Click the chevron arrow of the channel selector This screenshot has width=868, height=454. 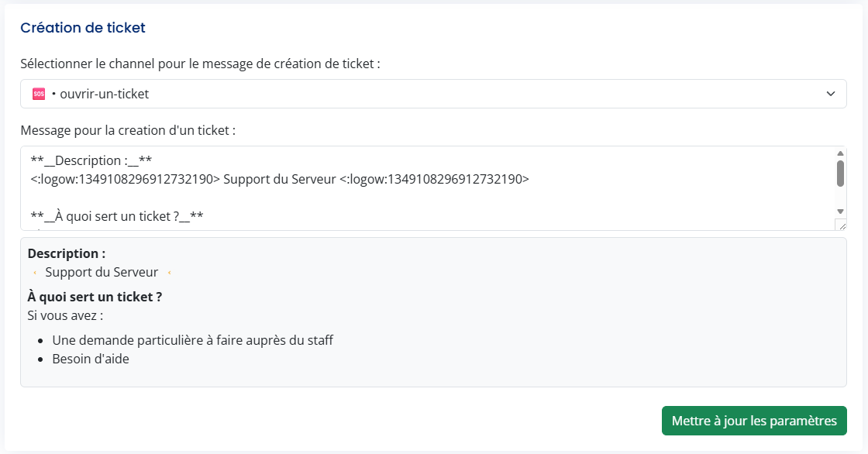point(830,94)
